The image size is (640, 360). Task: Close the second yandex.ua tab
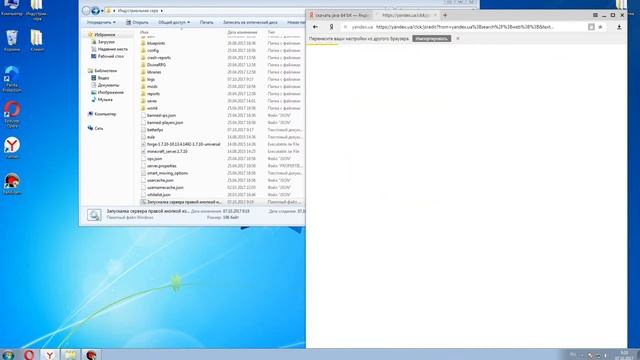point(435,15)
